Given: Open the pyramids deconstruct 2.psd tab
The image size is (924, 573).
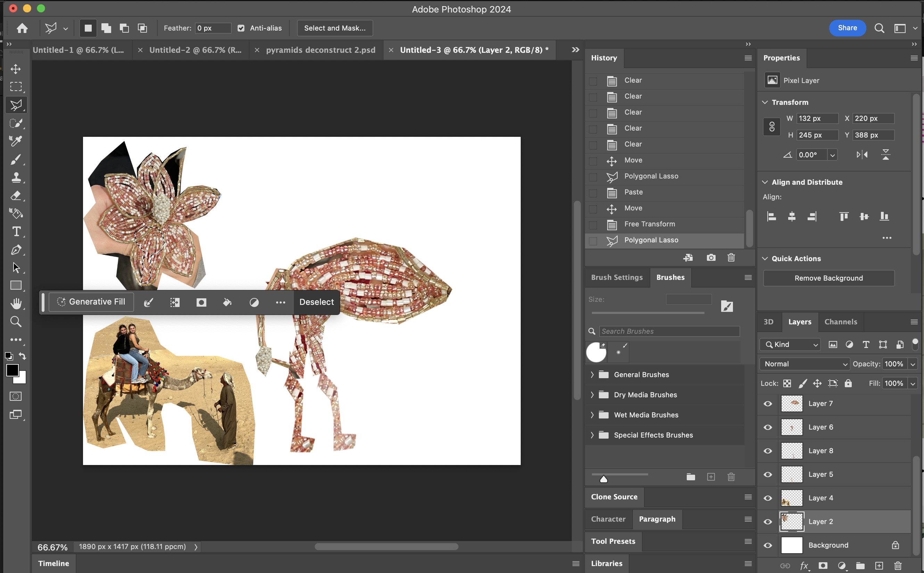Looking at the screenshot, I should [320, 50].
